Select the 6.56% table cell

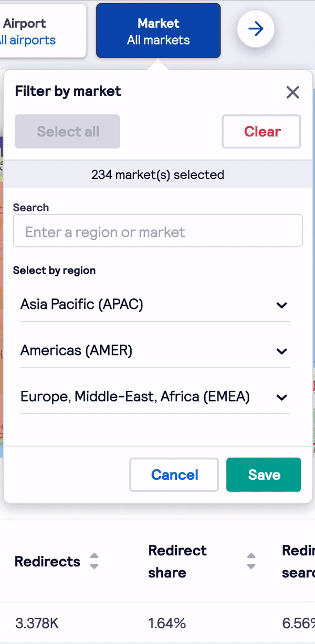pos(298,624)
